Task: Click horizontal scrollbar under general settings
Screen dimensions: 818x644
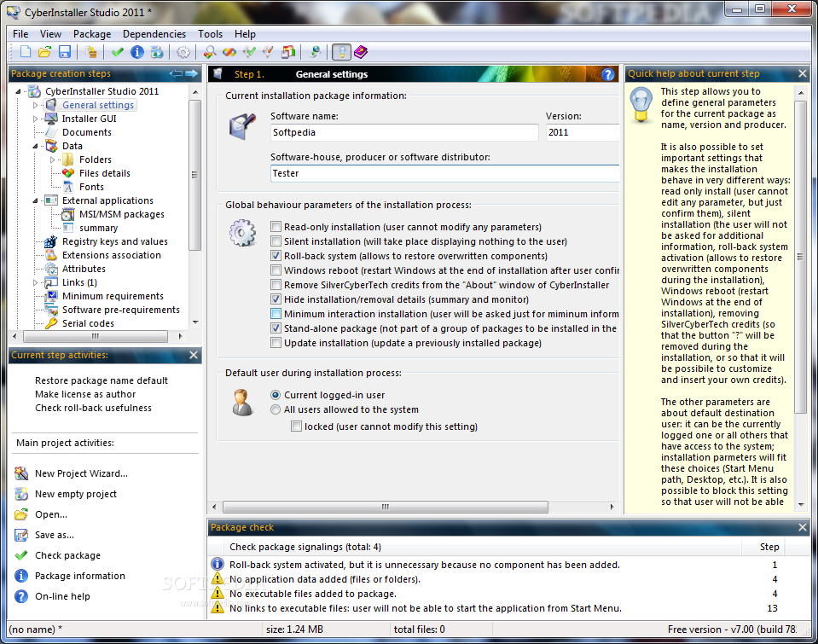Action: pyautogui.click(x=385, y=507)
